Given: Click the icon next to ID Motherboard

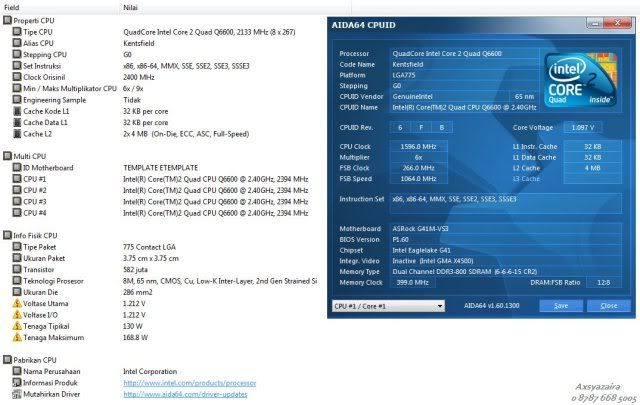Looking at the screenshot, I should (x=17, y=167).
